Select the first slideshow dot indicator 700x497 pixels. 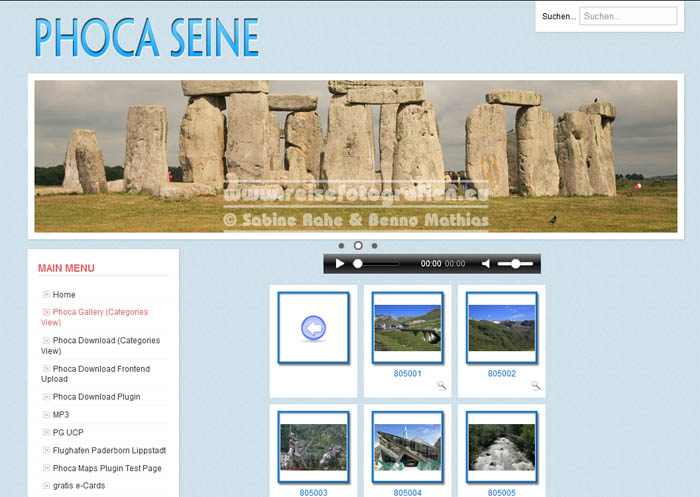click(x=341, y=245)
